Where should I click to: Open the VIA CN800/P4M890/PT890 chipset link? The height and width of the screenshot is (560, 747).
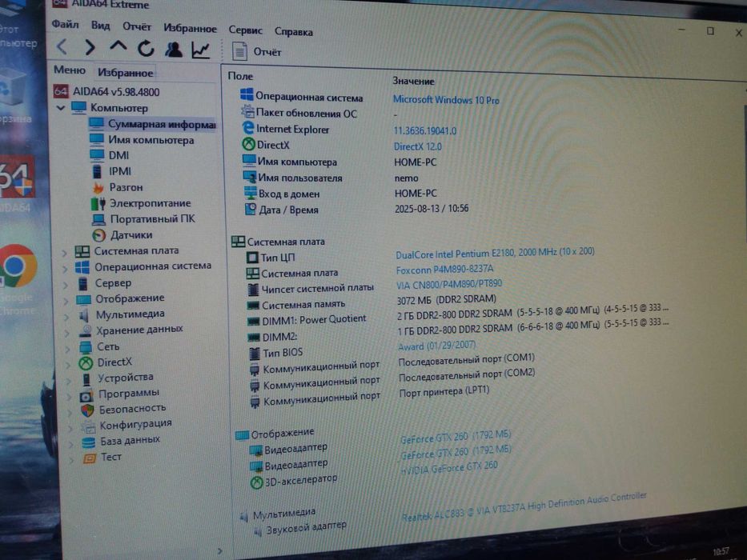(x=449, y=284)
